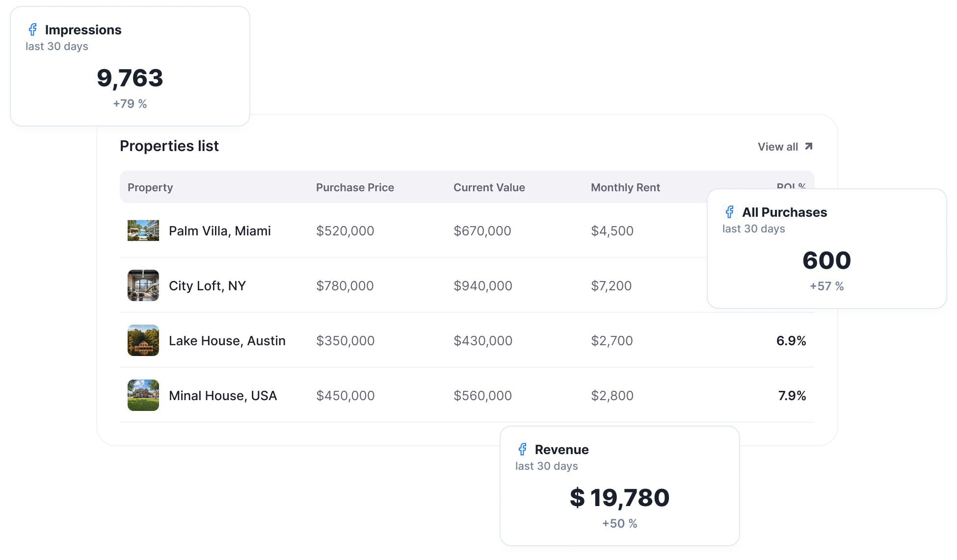Click the Impressions 9,763 value
Screen dimensions: 957x560
coord(130,78)
